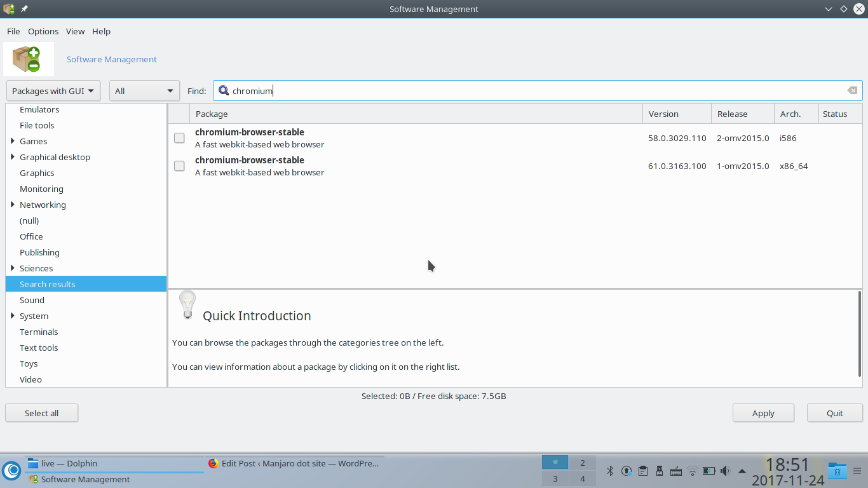
Task: Switch to virtual desktop 3
Action: [x=555, y=478]
